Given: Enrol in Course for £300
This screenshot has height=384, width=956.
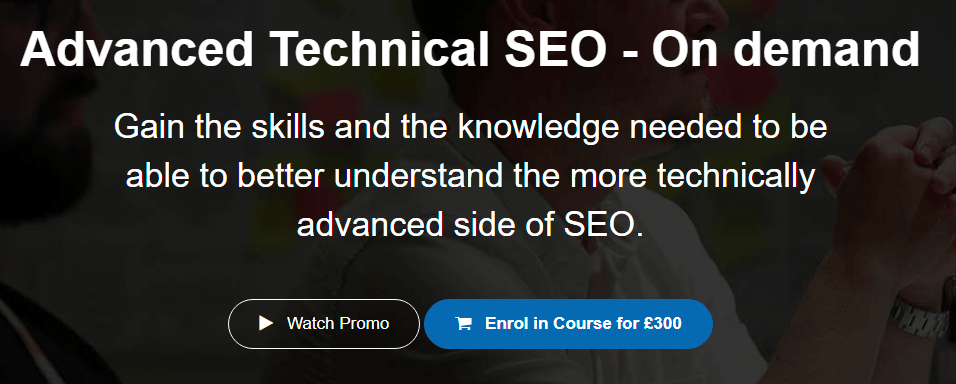Looking at the screenshot, I should click(568, 324).
